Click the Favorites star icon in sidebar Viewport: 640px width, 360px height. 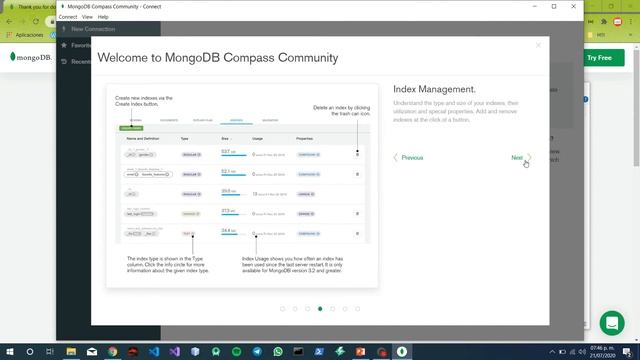click(x=64, y=45)
